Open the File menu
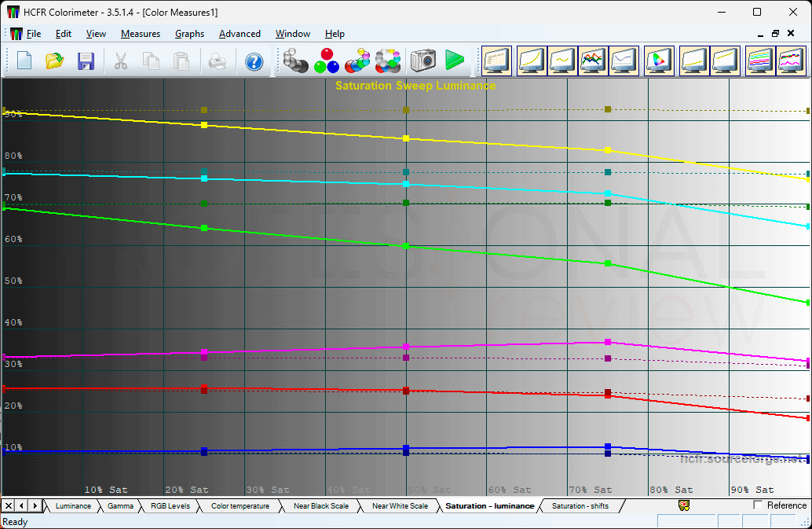Screen dimensions: 812x529 coord(34,34)
